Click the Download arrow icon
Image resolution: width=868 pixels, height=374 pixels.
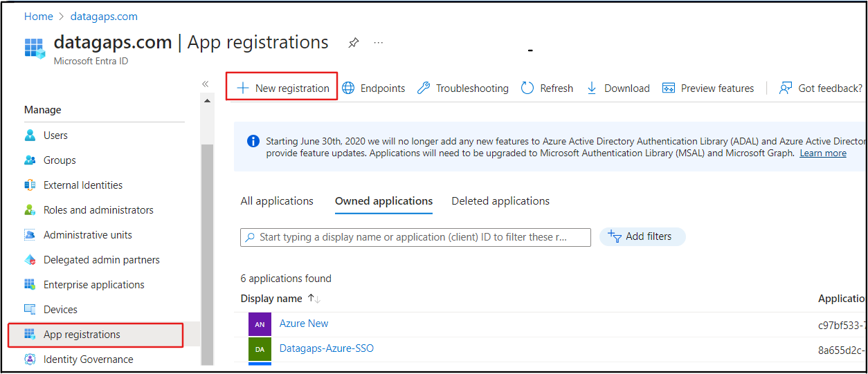(x=592, y=88)
